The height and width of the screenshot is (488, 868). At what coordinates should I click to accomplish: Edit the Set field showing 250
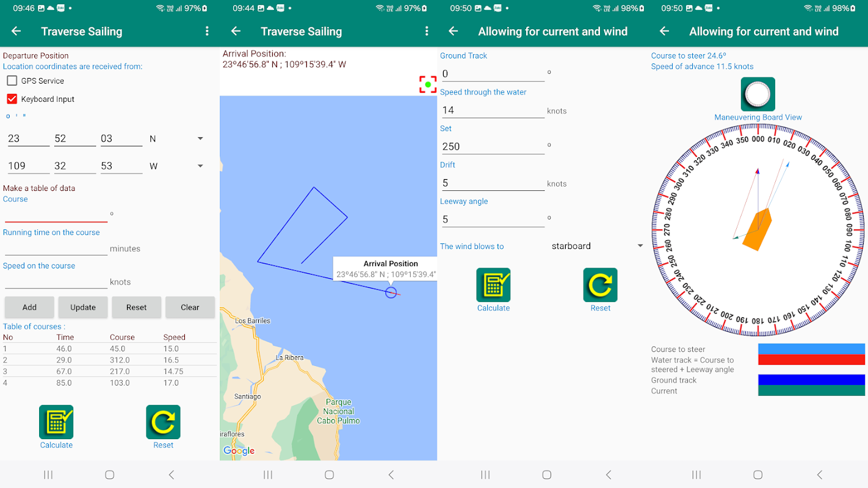(x=493, y=146)
